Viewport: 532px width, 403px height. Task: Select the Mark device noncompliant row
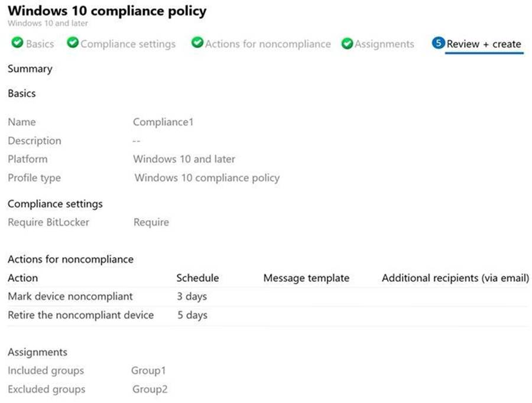tap(267, 297)
